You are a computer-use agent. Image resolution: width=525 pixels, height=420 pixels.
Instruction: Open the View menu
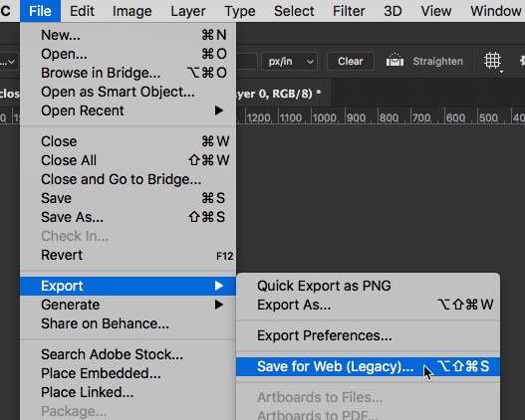pos(436,11)
